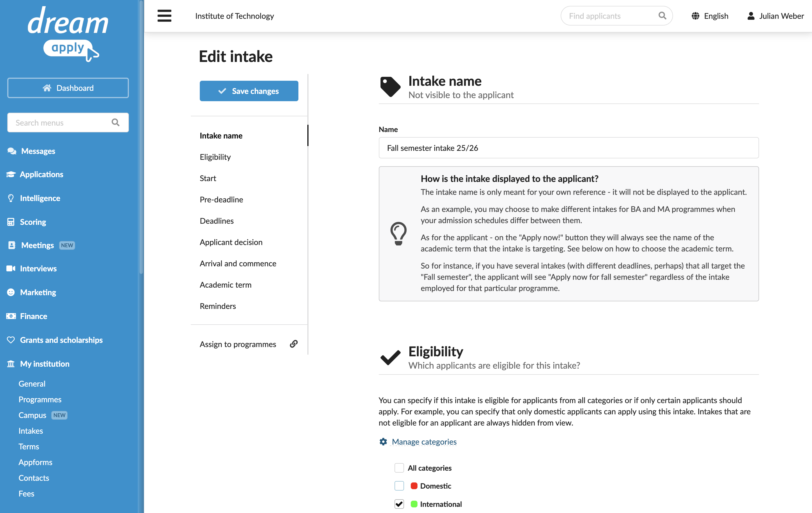Click the Julian Weber user profile icon
Viewport: 812px width, 513px height.
coord(751,16)
